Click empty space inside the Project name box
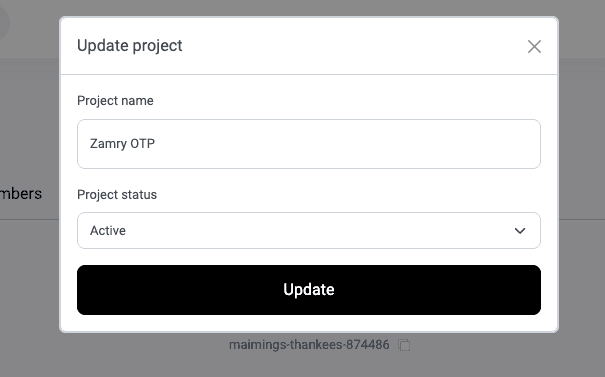This screenshot has width=605, height=377. pos(347,144)
